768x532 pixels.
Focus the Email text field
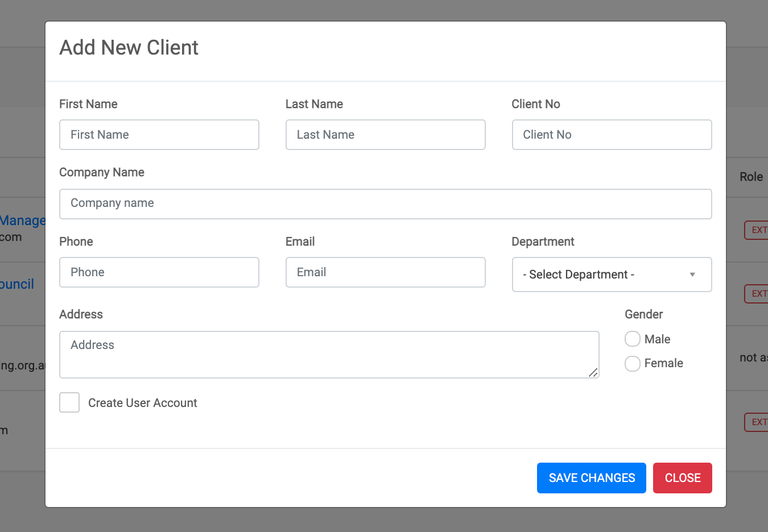click(385, 272)
